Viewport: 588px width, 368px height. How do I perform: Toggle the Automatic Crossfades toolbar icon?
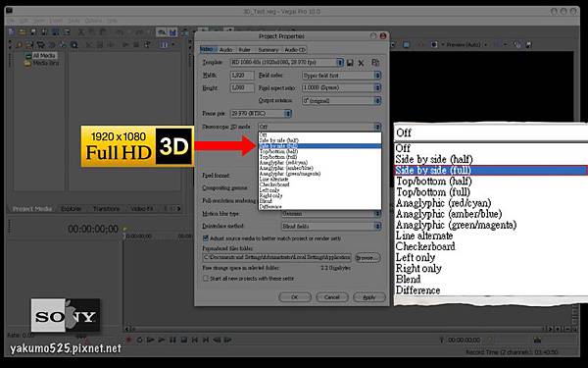point(172,32)
